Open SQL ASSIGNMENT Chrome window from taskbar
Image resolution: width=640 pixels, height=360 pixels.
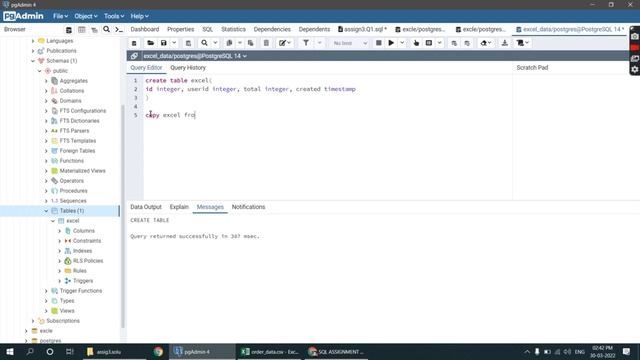click(336, 351)
